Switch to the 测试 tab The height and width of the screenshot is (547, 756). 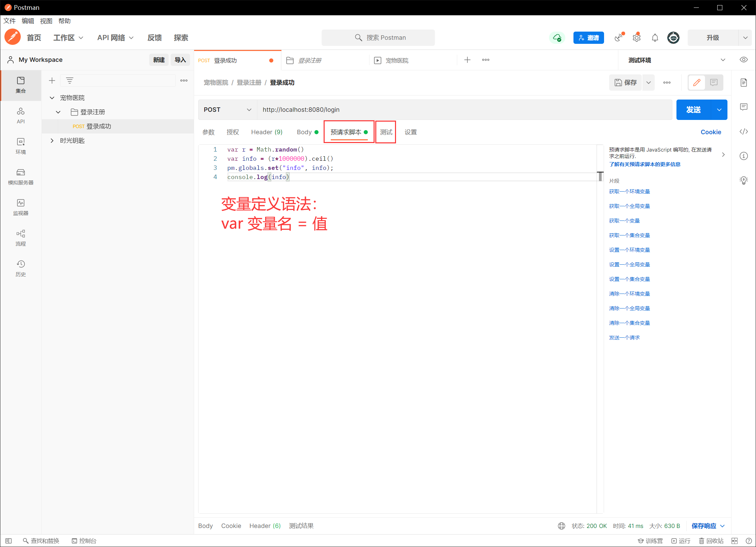[x=386, y=132]
